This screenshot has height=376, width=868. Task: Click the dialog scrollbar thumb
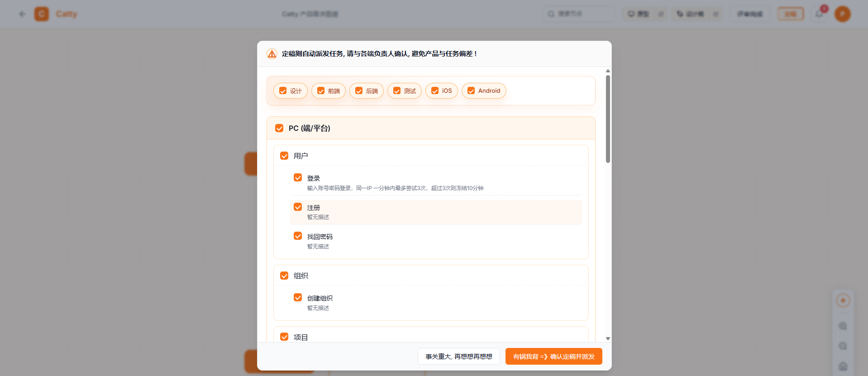point(608,119)
